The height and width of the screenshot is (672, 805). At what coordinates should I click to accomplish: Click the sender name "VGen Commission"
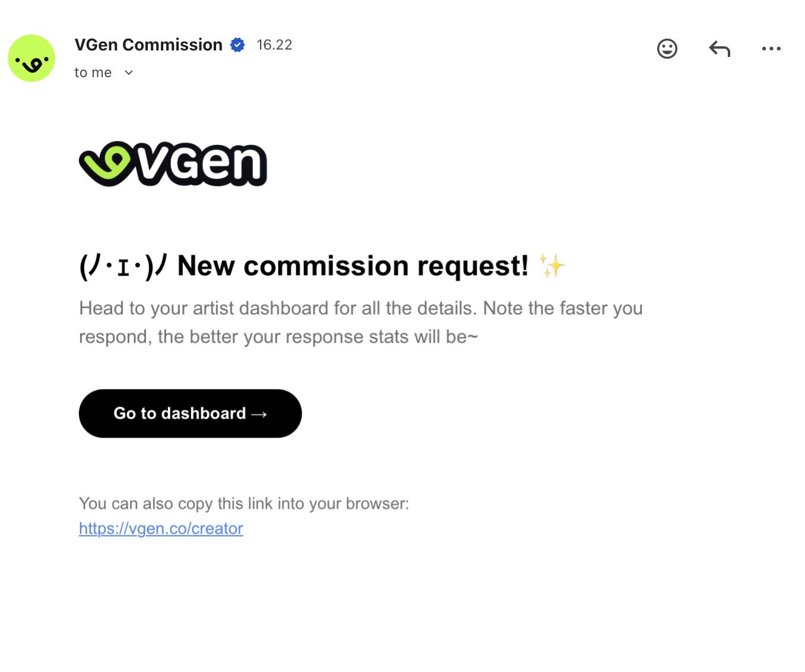148,45
